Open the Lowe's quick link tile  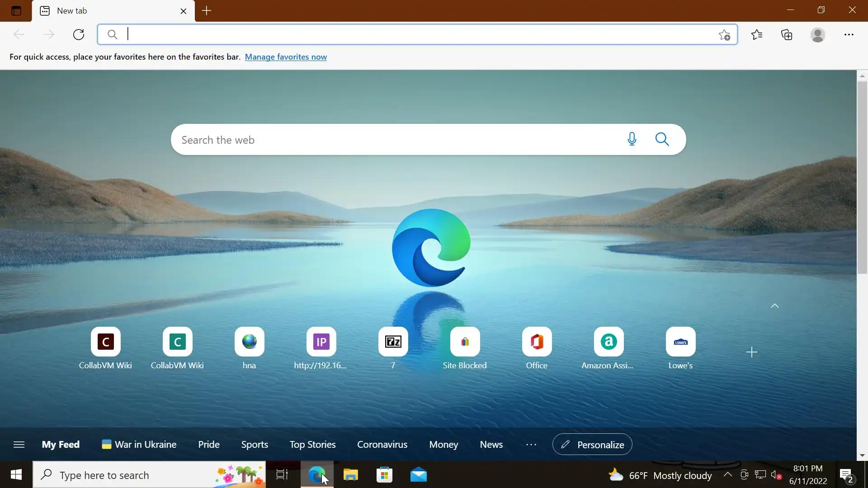(x=680, y=342)
